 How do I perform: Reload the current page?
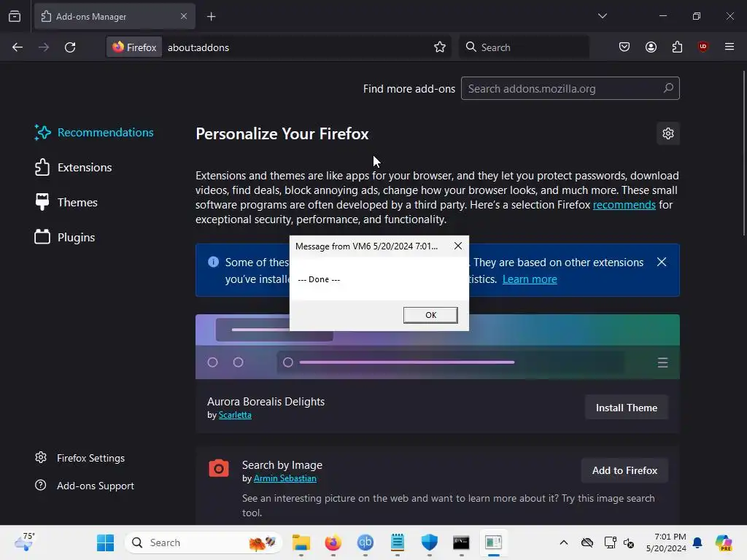70,47
